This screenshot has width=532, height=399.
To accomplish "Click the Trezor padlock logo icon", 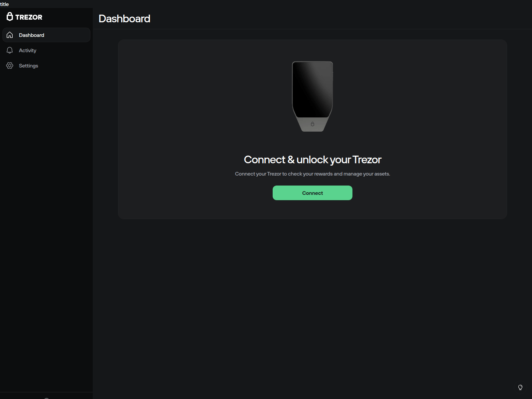I will tap(10, 17).
